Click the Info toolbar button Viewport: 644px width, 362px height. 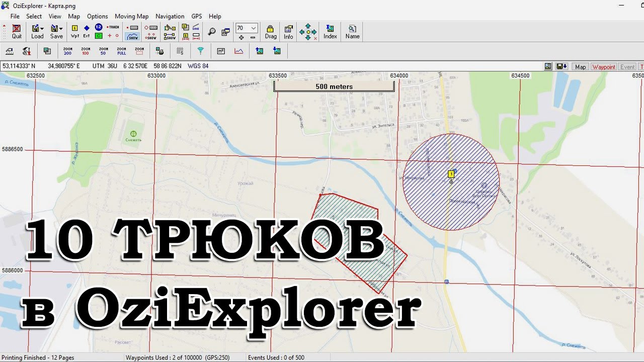coord(288,31)
